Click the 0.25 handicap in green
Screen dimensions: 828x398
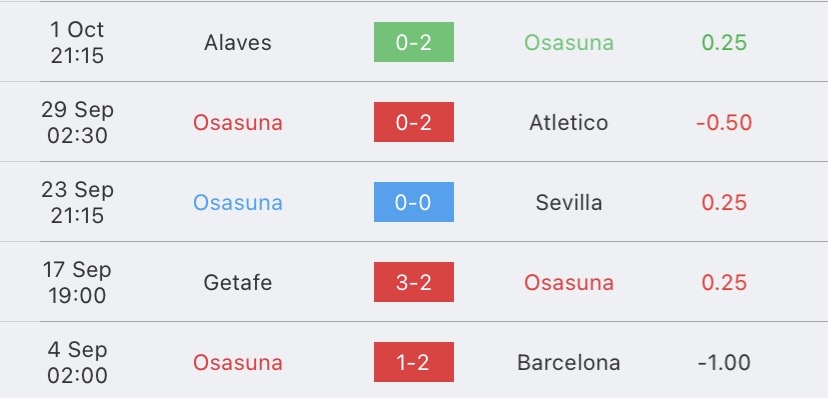pos(724,43)
